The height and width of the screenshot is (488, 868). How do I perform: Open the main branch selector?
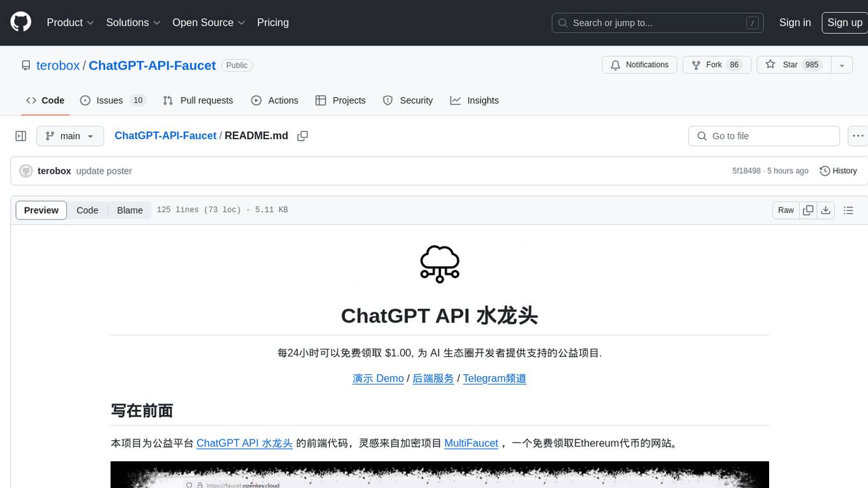click(x=70, y=136)
